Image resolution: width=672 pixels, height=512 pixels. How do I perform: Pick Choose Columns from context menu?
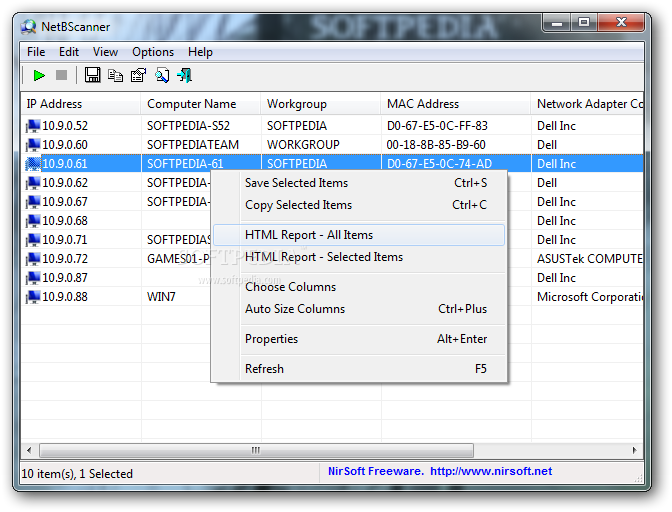359,287
